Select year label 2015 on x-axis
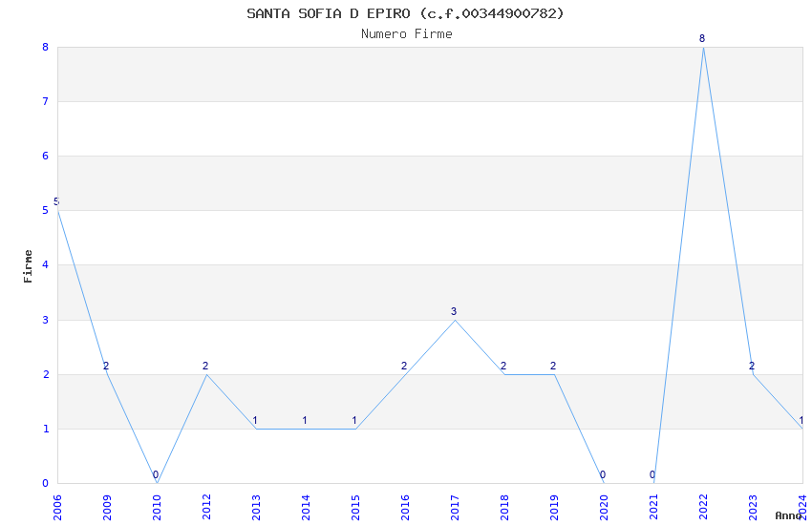This screenshot has width=812, height=525. tap(355, 508)
